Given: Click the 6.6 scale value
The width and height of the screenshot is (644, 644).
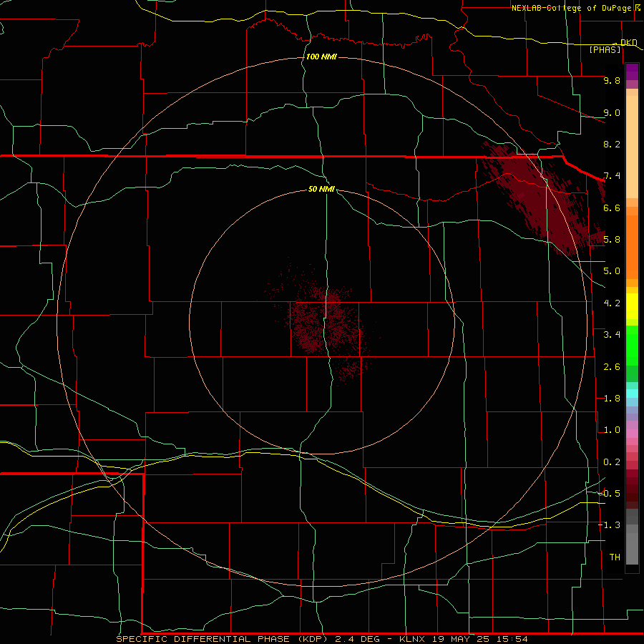Looking at the screenshot, I should click(612, 208).
